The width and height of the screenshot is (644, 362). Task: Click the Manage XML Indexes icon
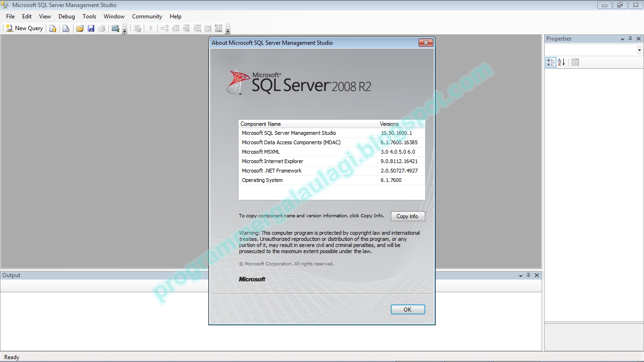(197, 28)
